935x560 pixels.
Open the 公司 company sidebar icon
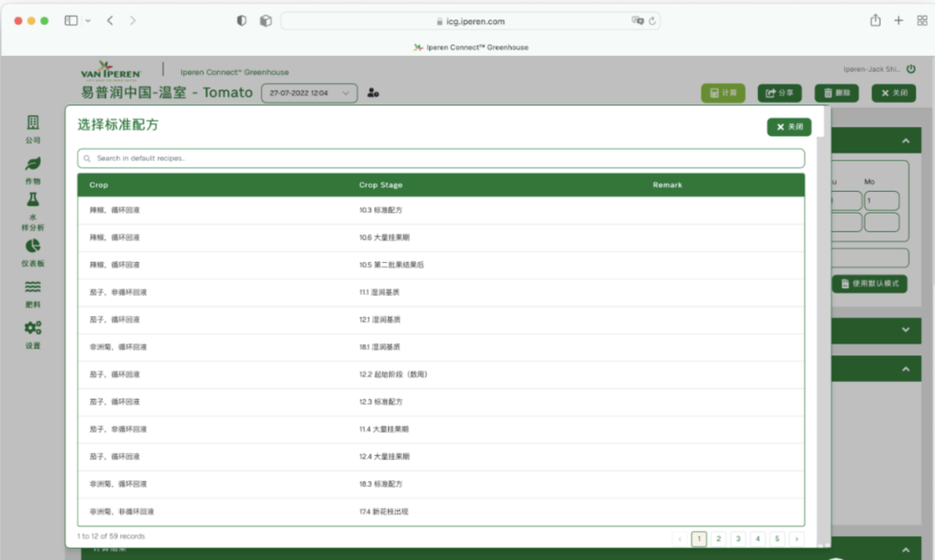click(x=33, y=123)
